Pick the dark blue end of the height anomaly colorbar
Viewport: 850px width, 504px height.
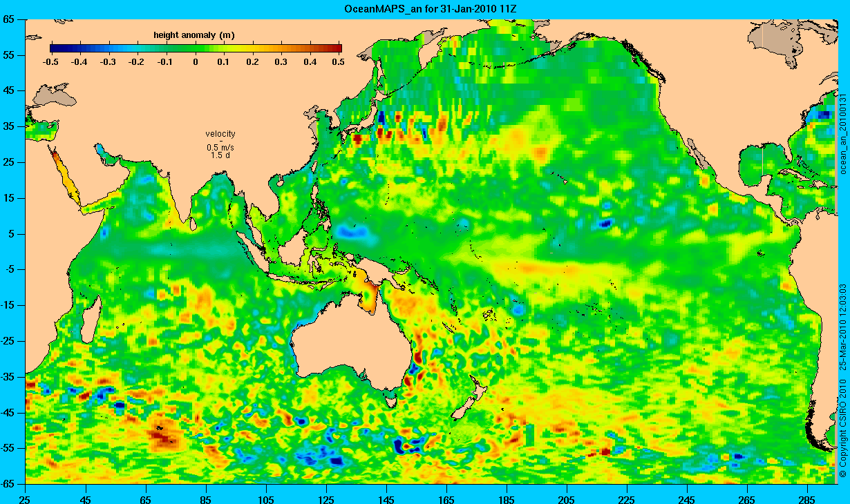[x=55, y=48]
